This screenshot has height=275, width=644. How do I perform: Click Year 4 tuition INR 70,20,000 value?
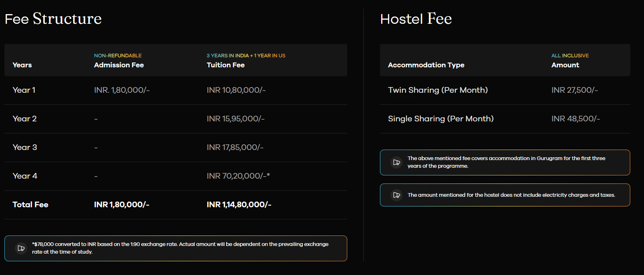[x=238, y=176]
